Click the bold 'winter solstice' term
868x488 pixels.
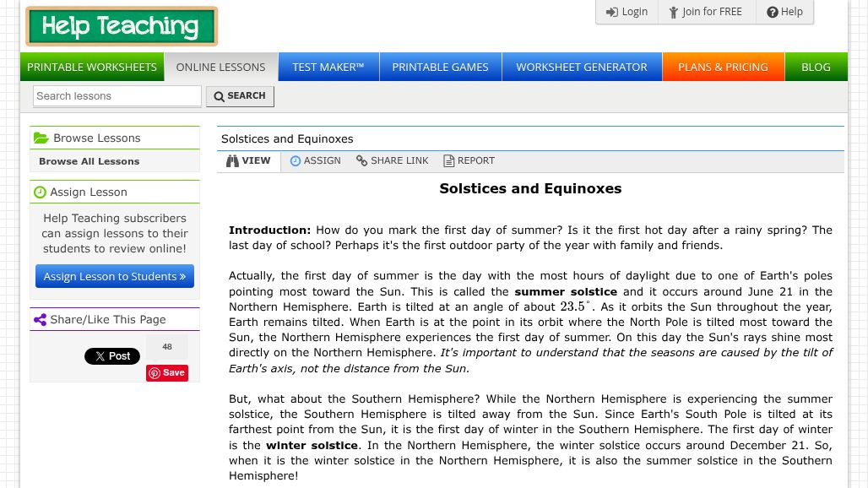[x=312, y=446]
